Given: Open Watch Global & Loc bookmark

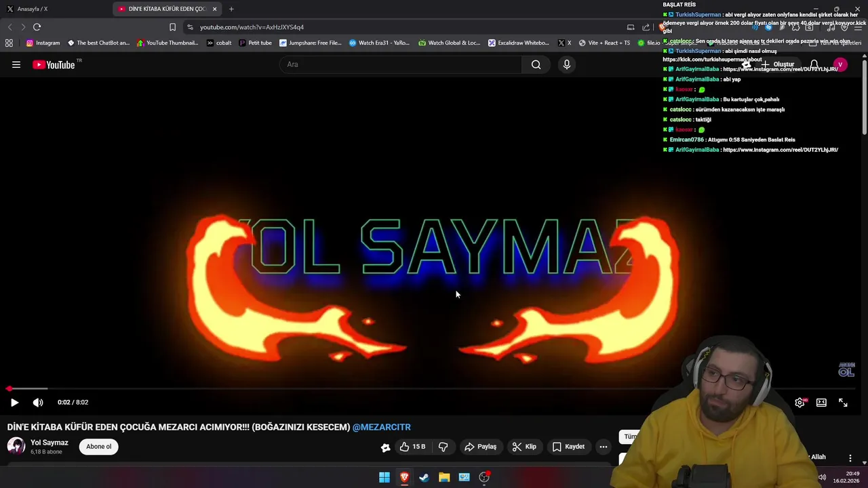Looking at the screenshot, I should click(x=449, y=43).
